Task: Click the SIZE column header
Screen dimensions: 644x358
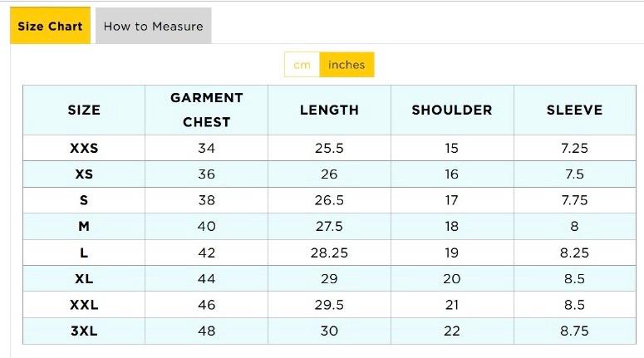Action: [x=84, y=110]
